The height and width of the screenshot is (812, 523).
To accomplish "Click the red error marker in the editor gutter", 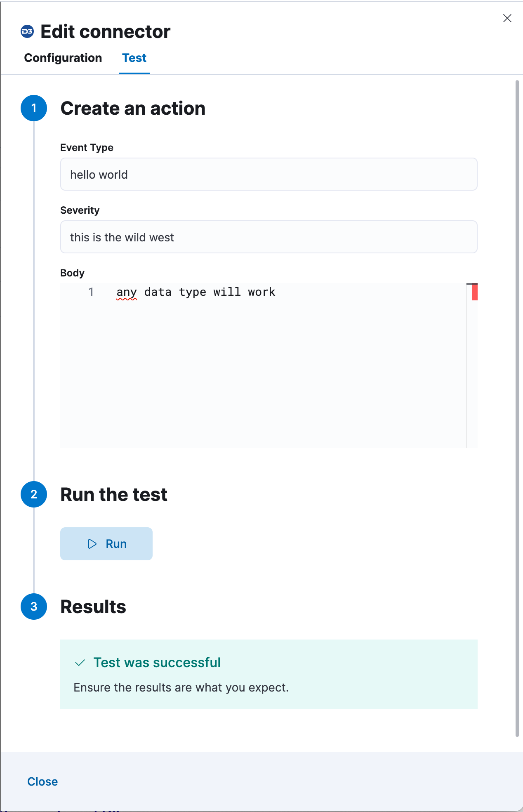I will [475, 291].
